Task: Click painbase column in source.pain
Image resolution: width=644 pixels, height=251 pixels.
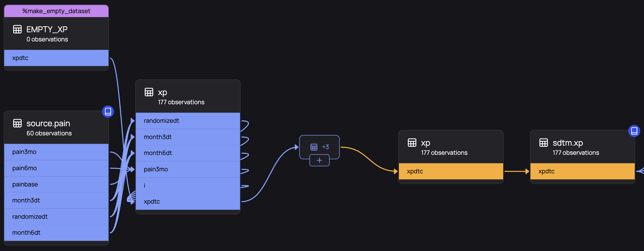Action: pyautogui.click(x=56, y=184)
